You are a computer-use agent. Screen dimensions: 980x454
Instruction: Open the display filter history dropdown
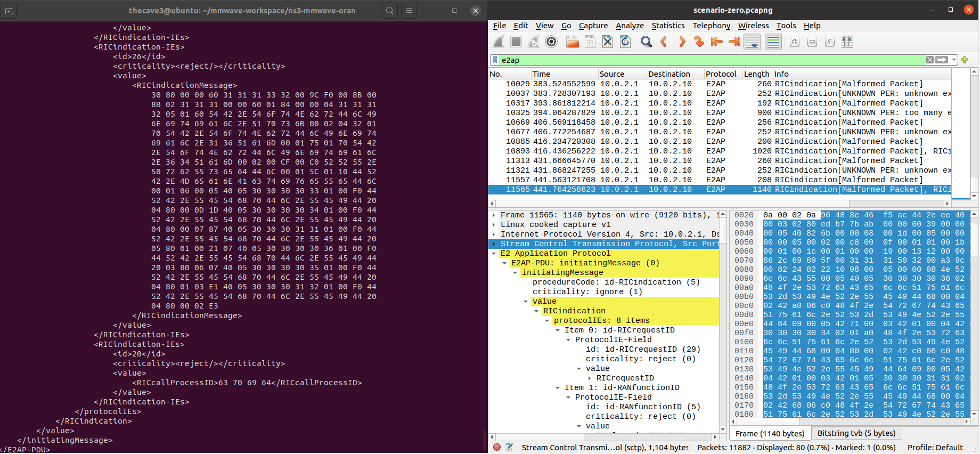coord(953,60)
